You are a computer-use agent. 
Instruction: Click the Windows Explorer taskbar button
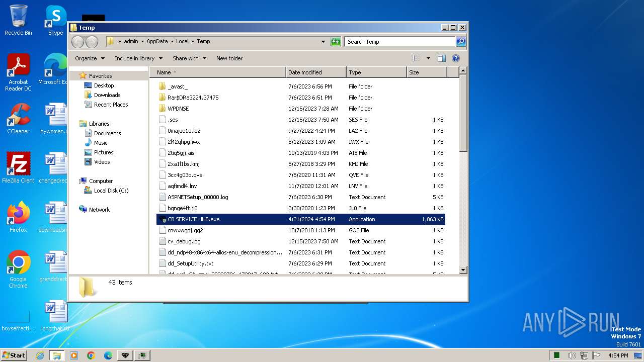57,355
